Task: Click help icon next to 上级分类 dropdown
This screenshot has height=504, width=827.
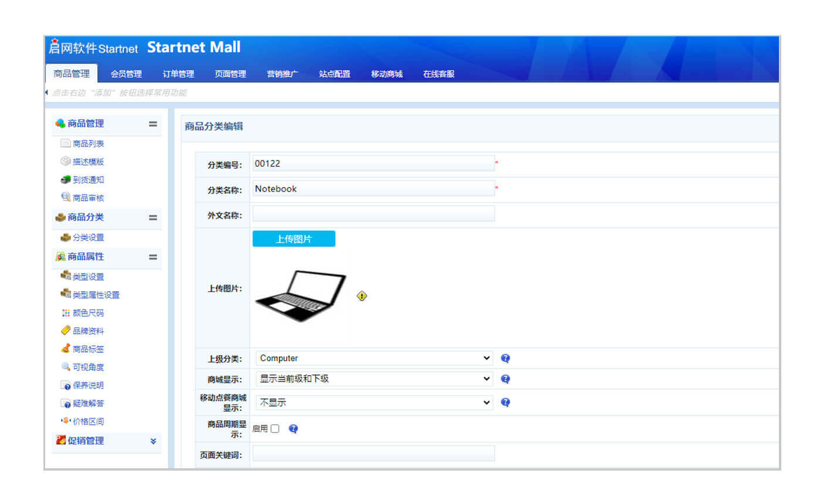Action: (505, 358)
